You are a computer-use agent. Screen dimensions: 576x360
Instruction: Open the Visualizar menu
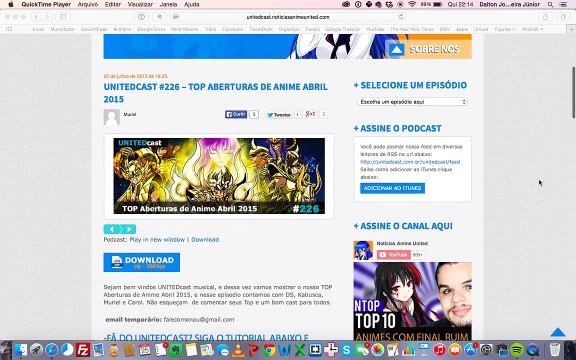coord(140,4)
